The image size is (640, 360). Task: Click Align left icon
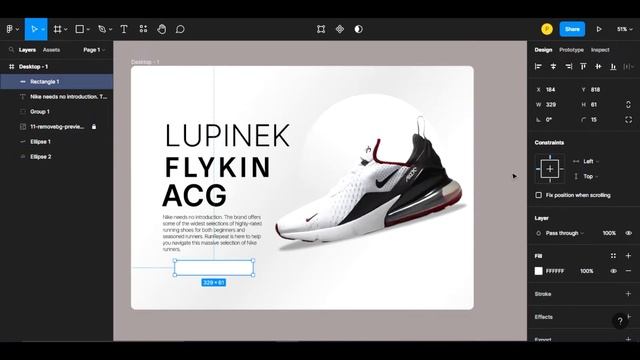pyautogui.click(x=538, y=67)
